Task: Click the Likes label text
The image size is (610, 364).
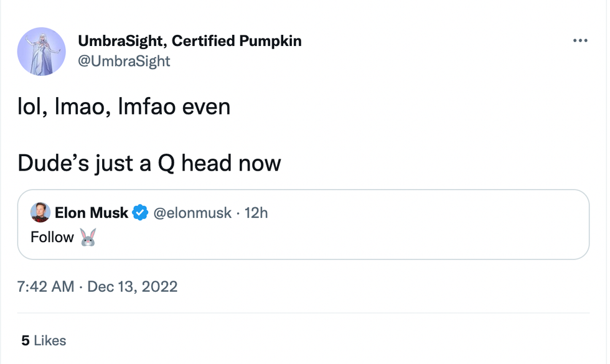Action: [50, 340]
